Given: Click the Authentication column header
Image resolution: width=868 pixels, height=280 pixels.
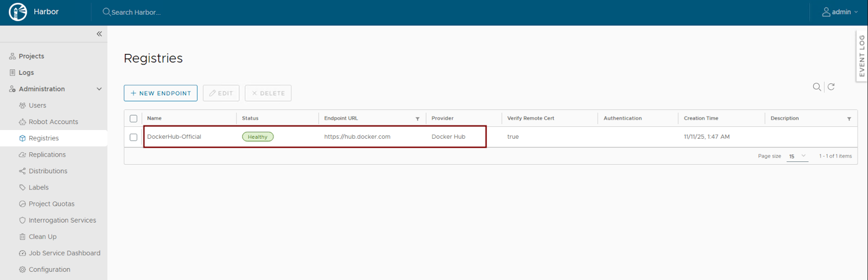Looking at the screenshot, I should [622, 118].
